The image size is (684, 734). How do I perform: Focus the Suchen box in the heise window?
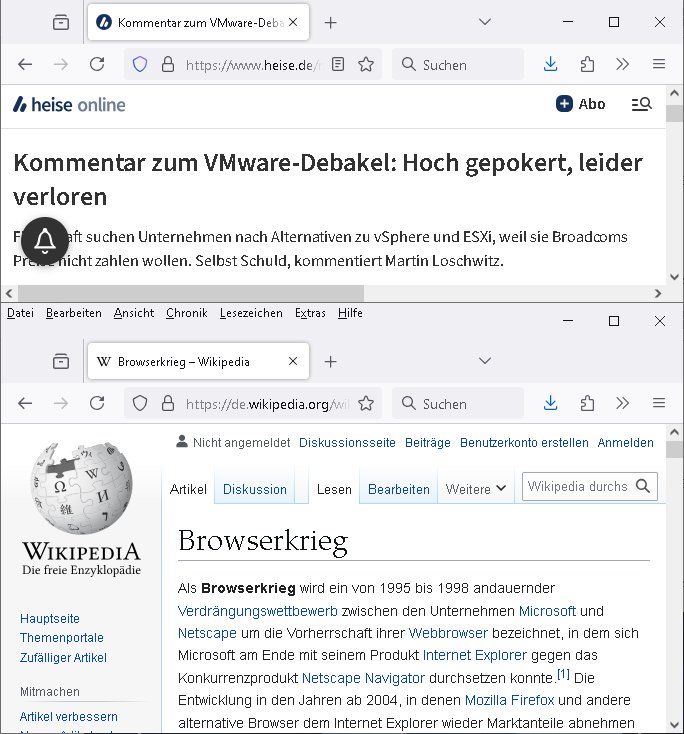[x=458, y=64]
